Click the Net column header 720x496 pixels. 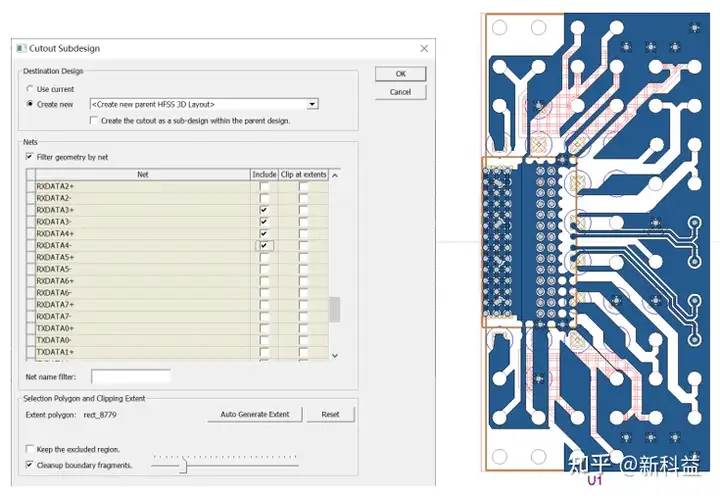click(x=142, y=175)
